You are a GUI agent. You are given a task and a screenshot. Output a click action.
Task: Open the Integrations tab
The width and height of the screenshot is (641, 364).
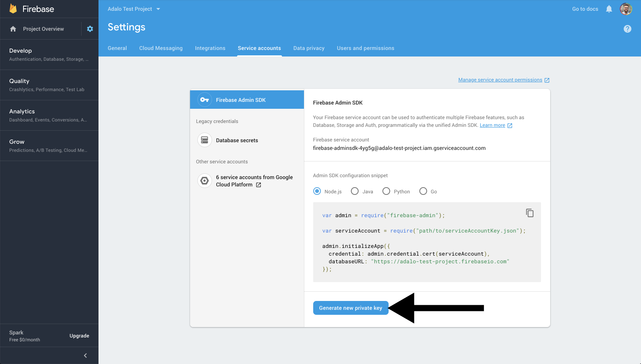[x=210, y=48]
